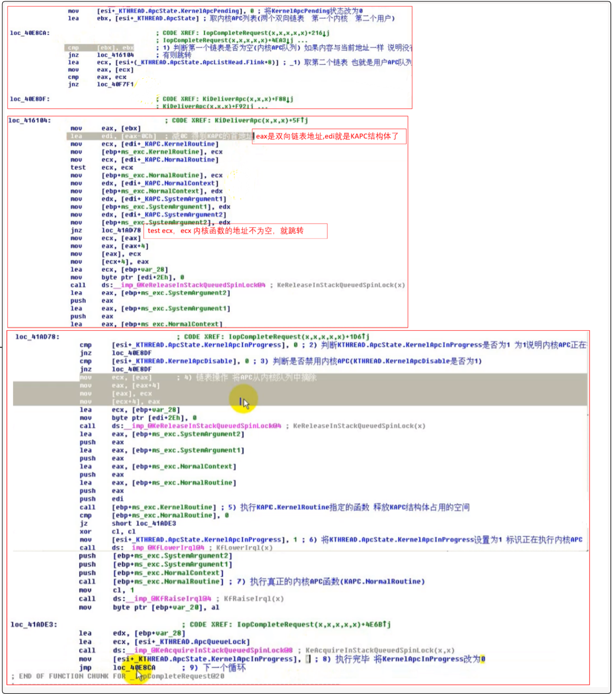Click the 'xor cl, cl' instruction
The image size is (616, 694).
coord(108,532)
